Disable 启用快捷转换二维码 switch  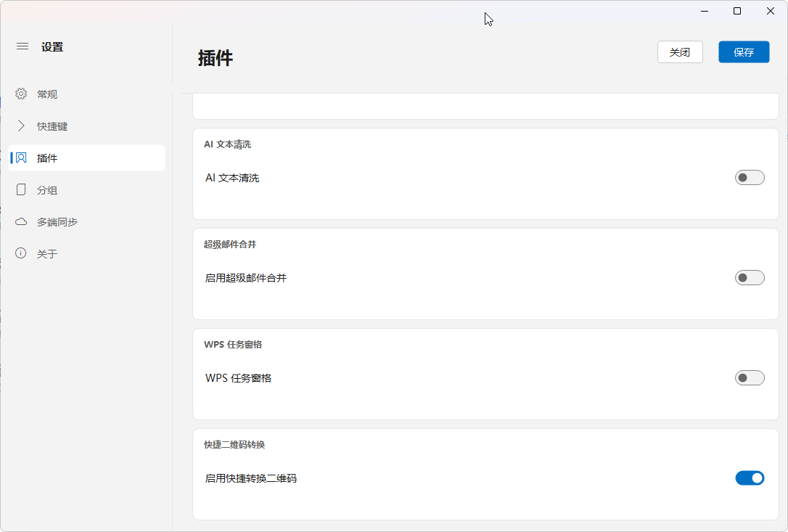click(x=750, y=478)
